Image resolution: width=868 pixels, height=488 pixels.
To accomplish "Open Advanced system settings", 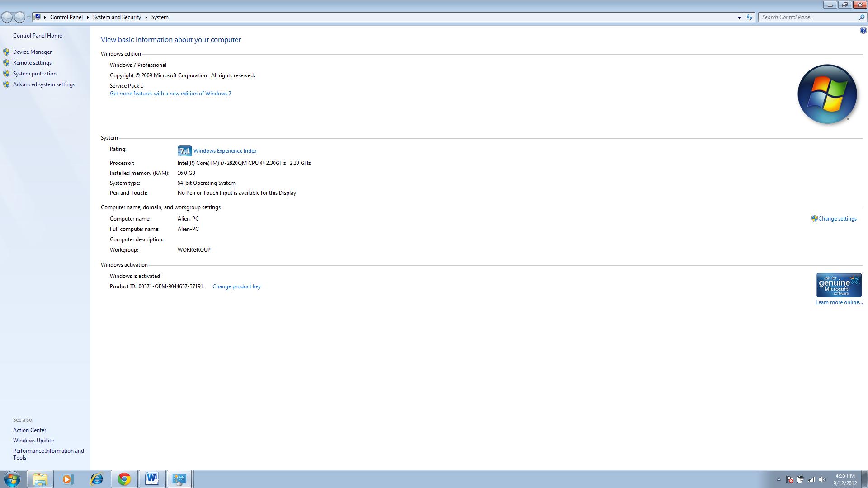I will pyautogui.click(x=44, y=84).
